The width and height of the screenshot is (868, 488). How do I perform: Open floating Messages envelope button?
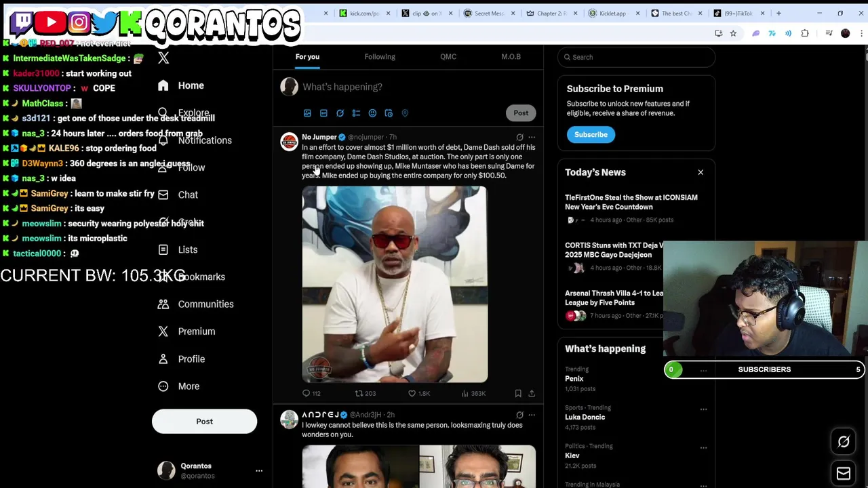(844, 473)
